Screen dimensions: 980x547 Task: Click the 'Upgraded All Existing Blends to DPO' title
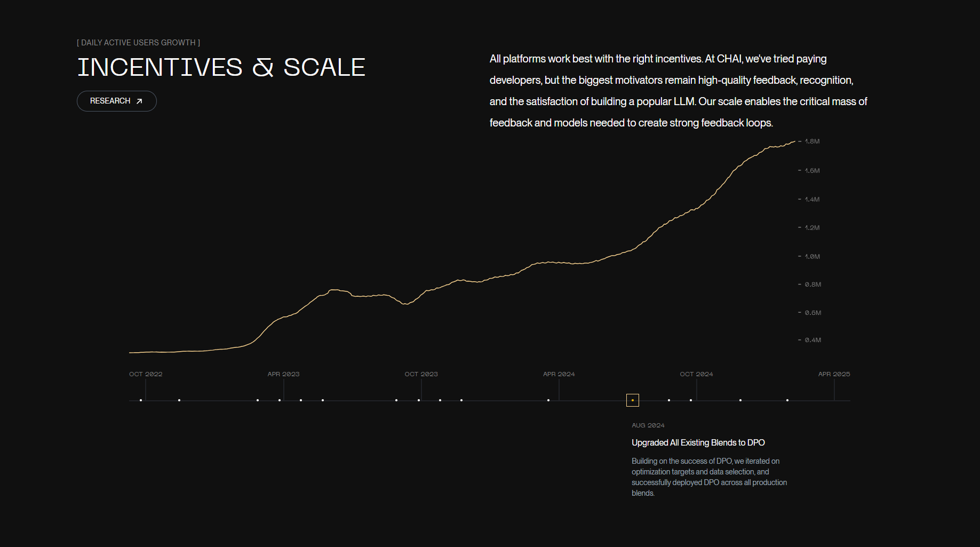(698, 442)
